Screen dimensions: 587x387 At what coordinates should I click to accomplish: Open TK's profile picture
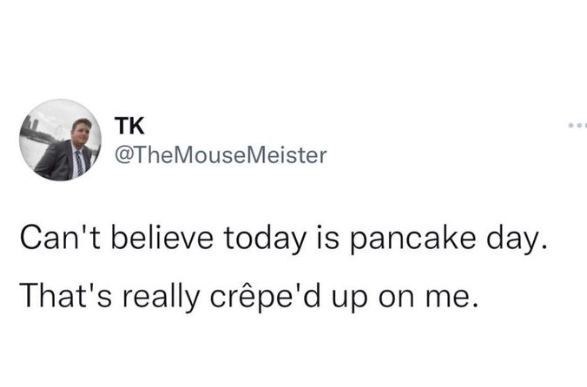point(60,140)
